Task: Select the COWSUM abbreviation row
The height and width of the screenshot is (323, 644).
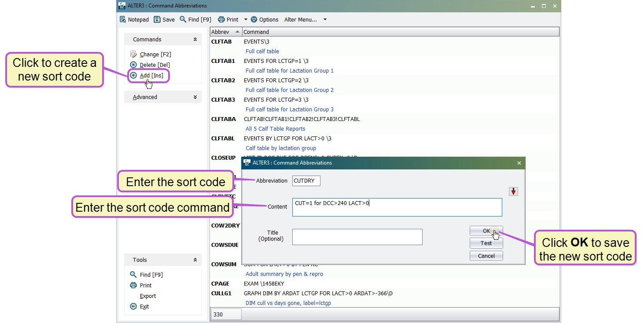Action: pyautogui.click(x=224, y=264)
